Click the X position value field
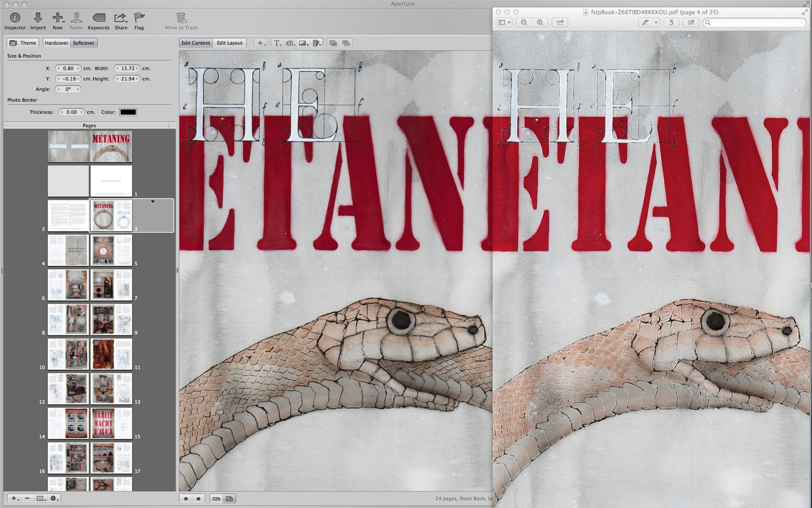Image resolution: width=812 pixels, height=508 pixels. pyautogui.click(x=68, y=68)
